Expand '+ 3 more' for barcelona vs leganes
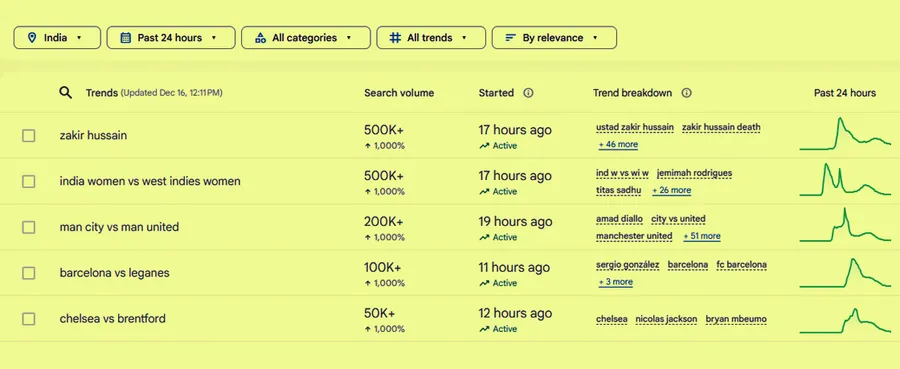The image size is (900, 369). coord(615,282)
